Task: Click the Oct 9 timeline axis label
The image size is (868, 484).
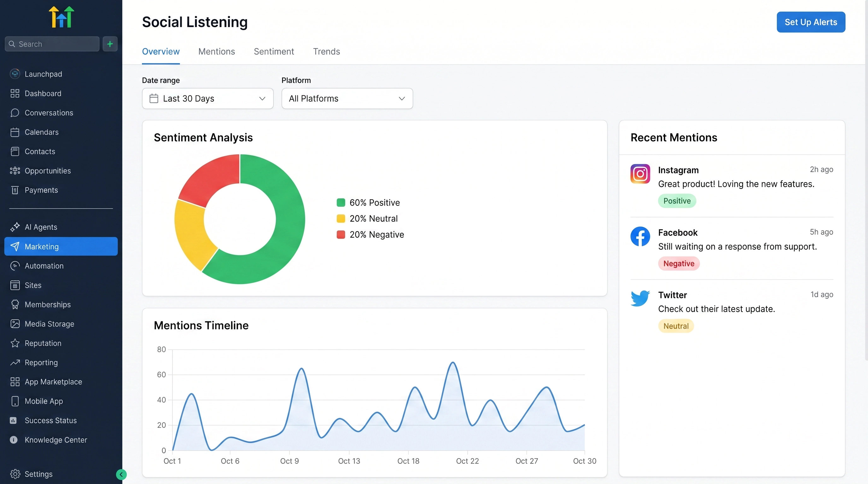Action: click(290, 461)
